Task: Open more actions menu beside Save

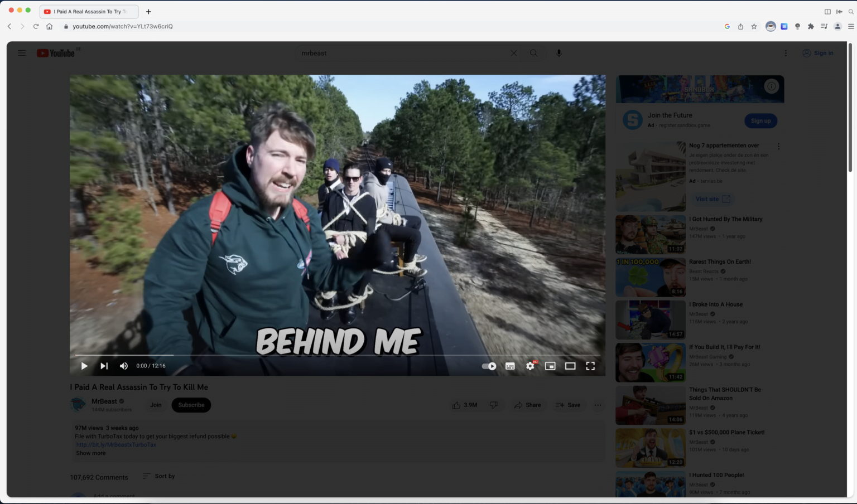Action: tap(598, 405)
